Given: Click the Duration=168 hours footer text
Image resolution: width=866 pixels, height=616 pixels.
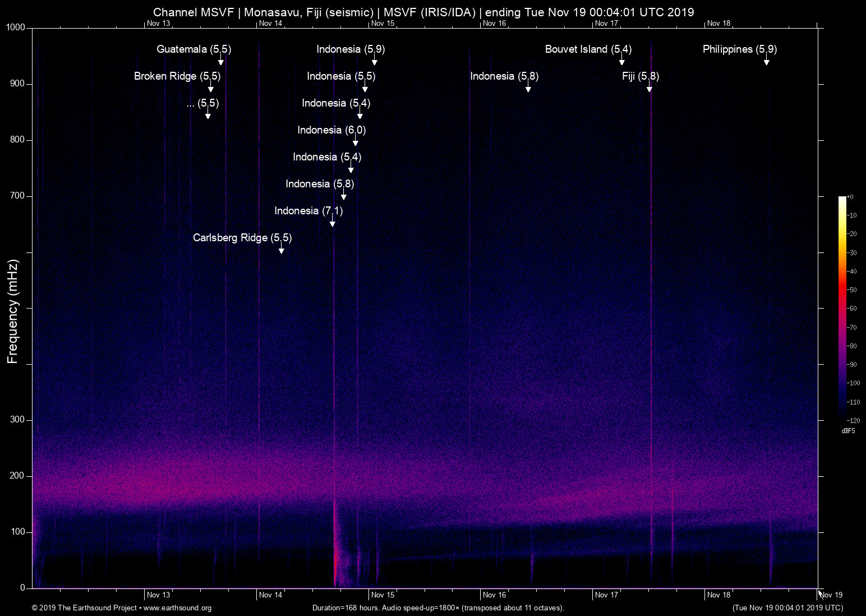Looking at the screenshot, I should coord(437,608).
